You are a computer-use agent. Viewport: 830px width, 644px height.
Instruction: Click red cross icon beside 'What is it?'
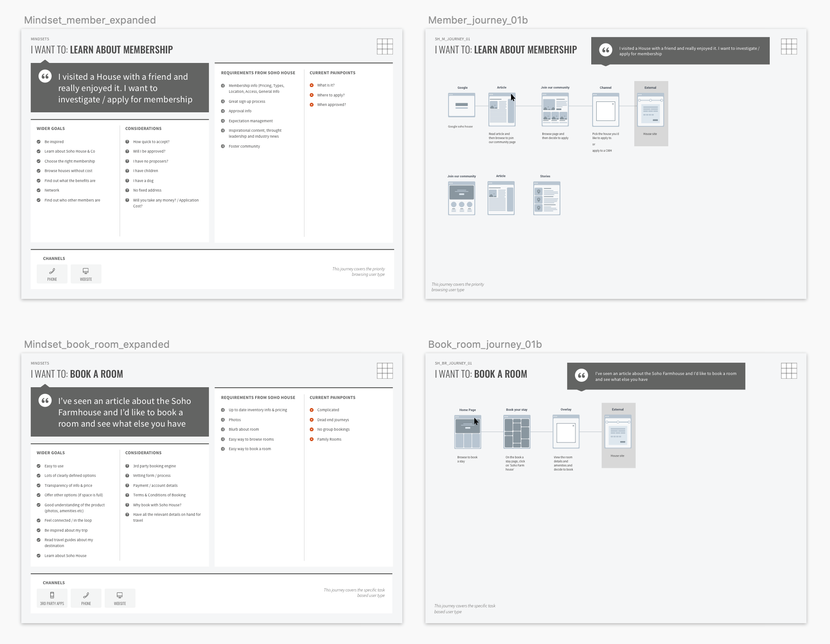(x=312, y=85)
